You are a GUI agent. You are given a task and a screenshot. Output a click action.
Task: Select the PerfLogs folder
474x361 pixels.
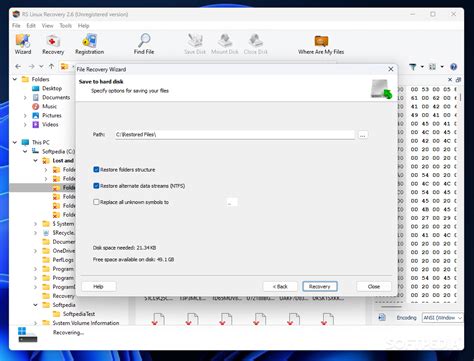[63, 260]
